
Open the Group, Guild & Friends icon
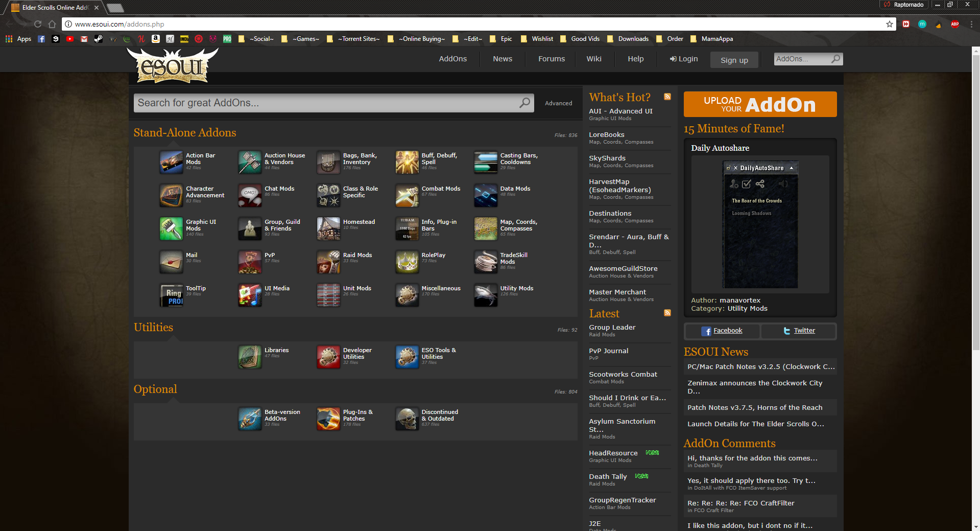[250, 229]
